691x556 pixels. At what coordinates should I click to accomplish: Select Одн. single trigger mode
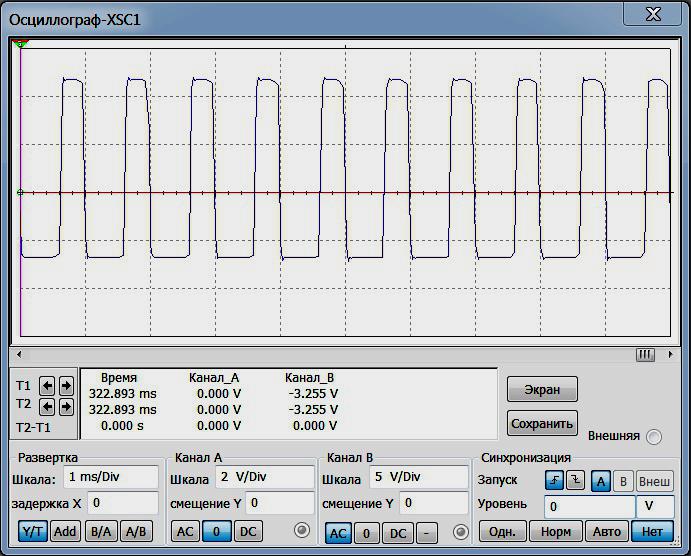tap(503, 532)
